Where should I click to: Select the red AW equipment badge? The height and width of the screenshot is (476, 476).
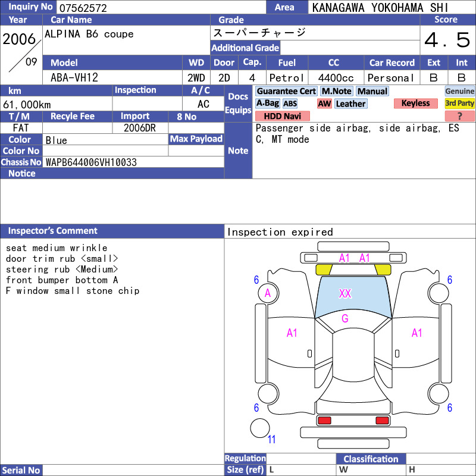(x=324, y=104)
